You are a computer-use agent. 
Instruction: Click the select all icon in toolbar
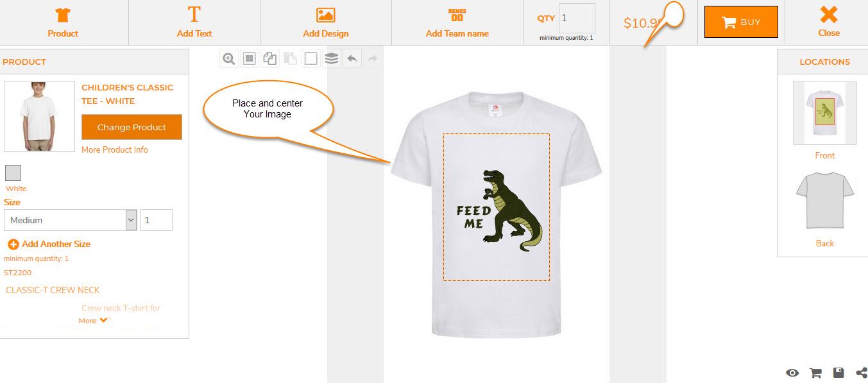[250, 59]
